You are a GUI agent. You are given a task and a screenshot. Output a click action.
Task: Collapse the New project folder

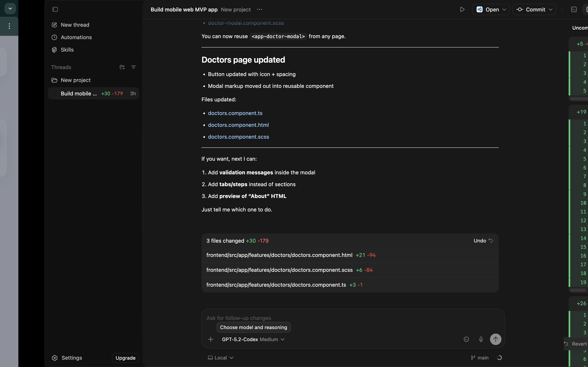[x=76, y=80]
